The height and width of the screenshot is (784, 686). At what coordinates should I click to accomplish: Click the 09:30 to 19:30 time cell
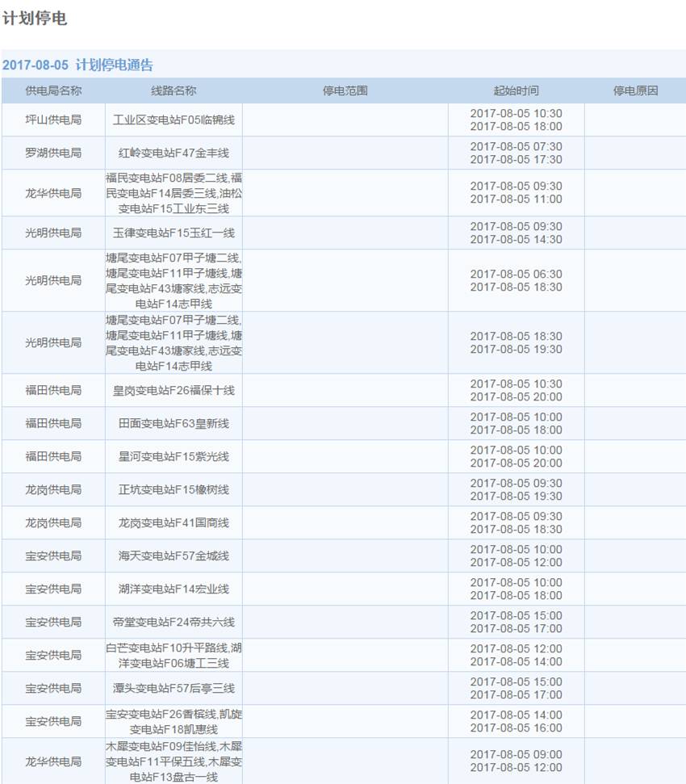click(517, 489)
